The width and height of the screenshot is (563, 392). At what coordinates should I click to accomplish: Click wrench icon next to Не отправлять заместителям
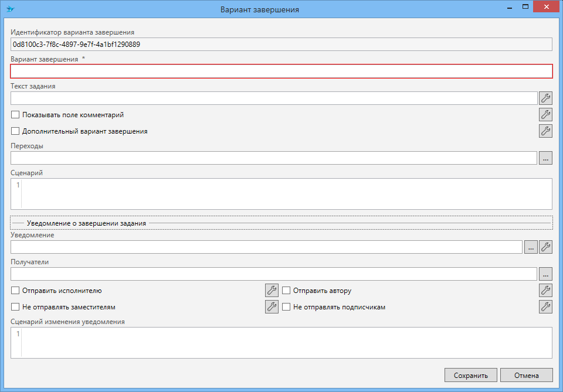pos(272,307)
